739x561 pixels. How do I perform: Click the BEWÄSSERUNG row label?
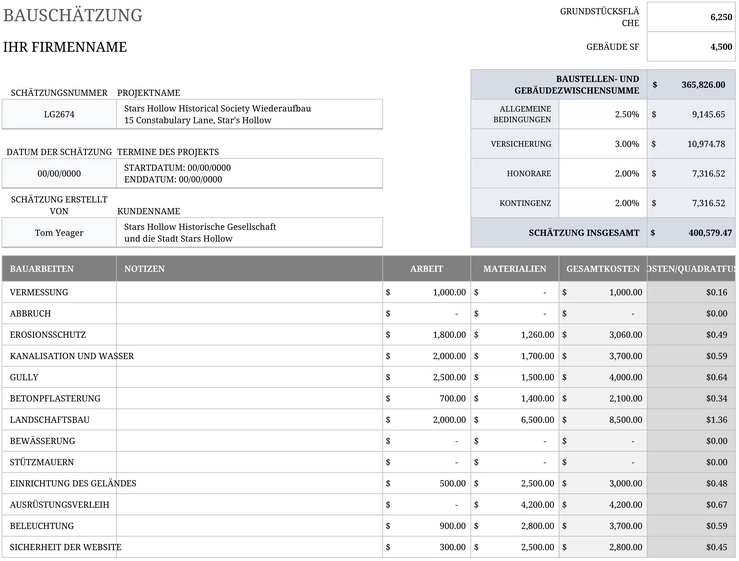[42, 441]
